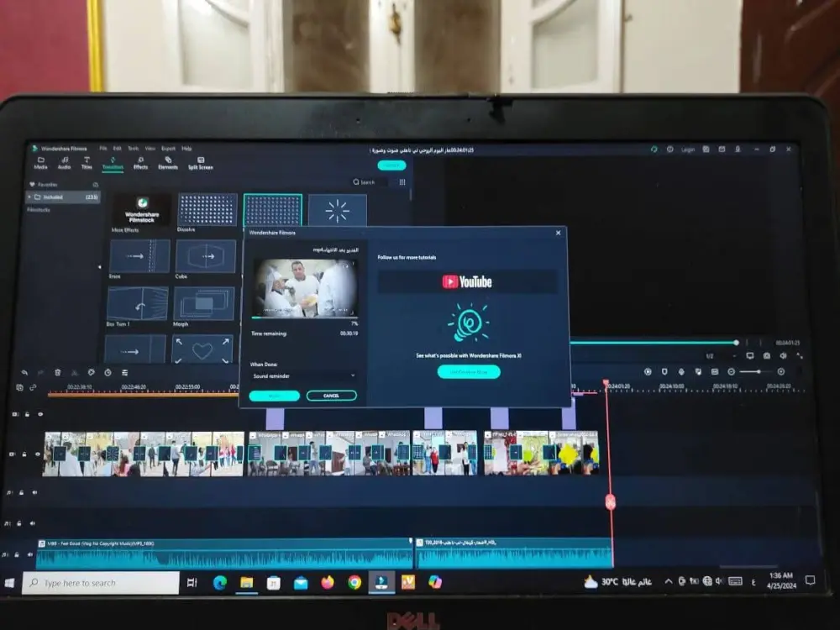Viewport: 840px width, 630px height.
Task: Open the File menu
Action: point(103,149)
